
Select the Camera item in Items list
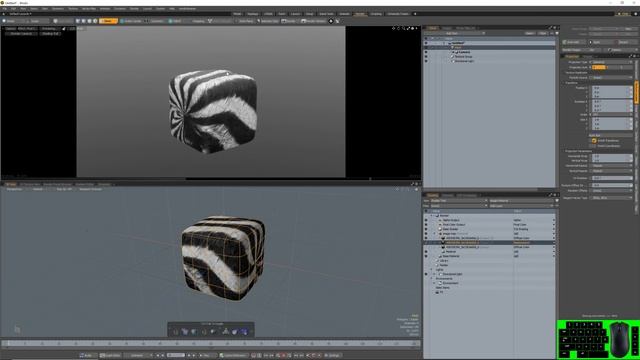click(464, 52)
